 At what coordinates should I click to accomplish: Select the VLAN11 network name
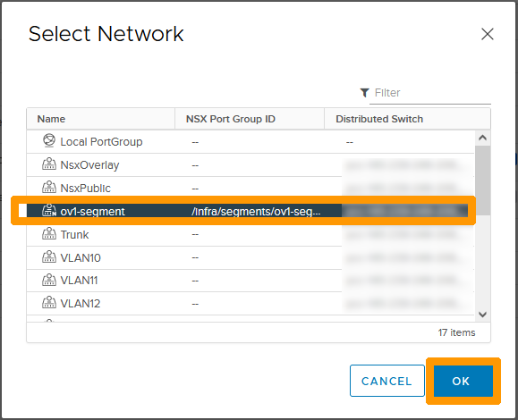click(x=80, y=281)
